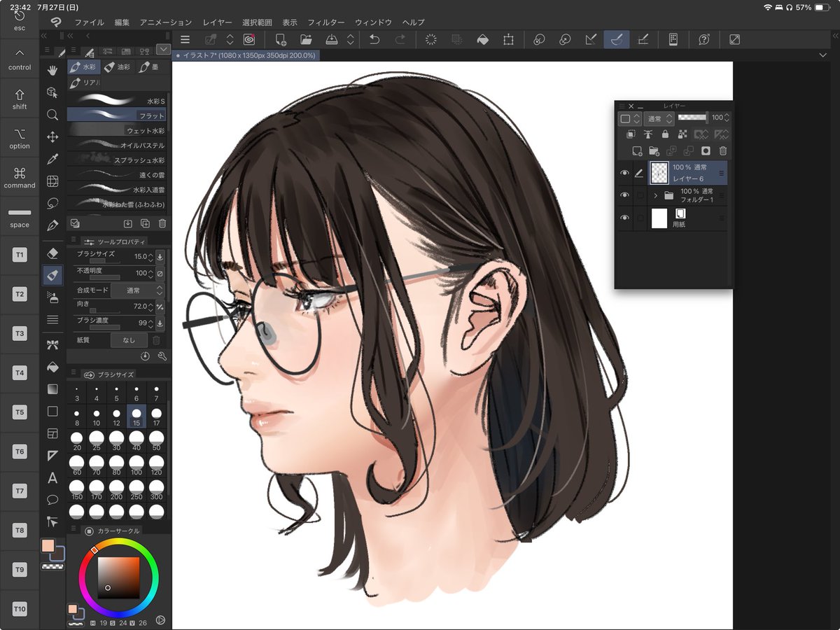Viewport: 840px width, 630px height.
Task: Open the ファイル menu
Action: (x=90, y=22)
